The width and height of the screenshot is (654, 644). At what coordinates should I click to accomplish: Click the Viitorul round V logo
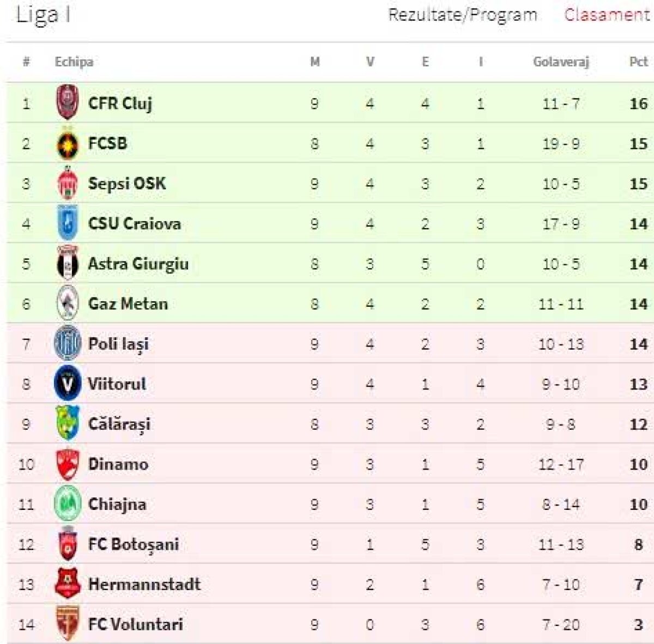click(68, 384)
